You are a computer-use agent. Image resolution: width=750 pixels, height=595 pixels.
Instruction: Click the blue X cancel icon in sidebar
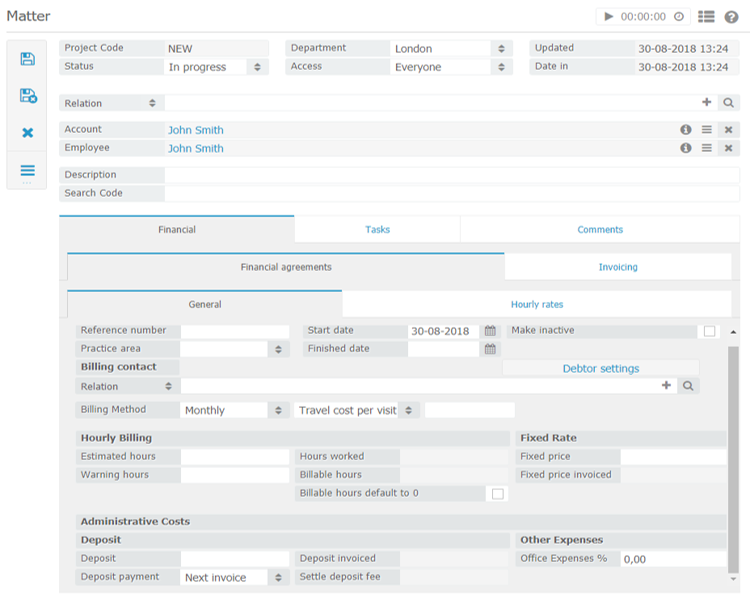[x=28, y=132]
